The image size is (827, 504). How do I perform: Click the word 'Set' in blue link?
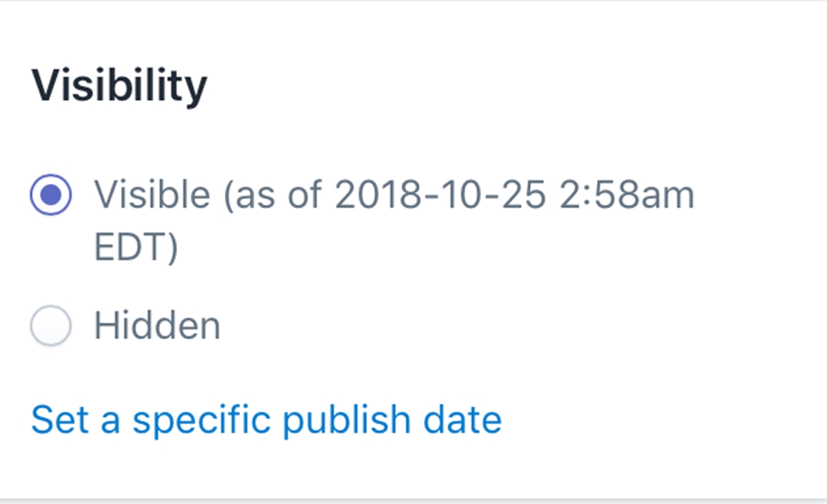click(x=59, y=419)
